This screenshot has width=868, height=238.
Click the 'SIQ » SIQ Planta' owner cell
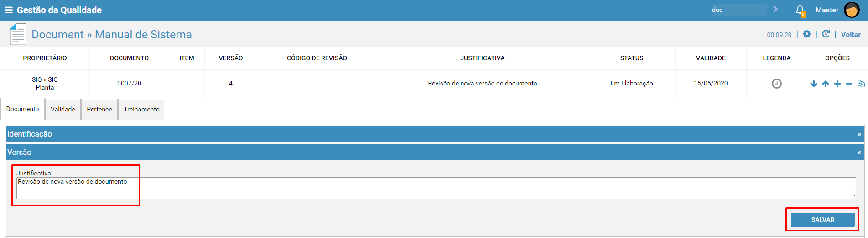point(45,83)
